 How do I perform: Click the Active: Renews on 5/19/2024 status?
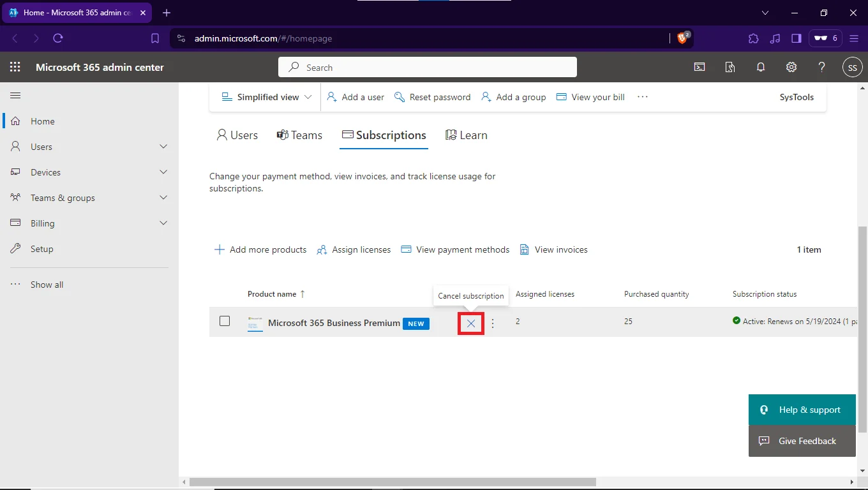(795, 321)
